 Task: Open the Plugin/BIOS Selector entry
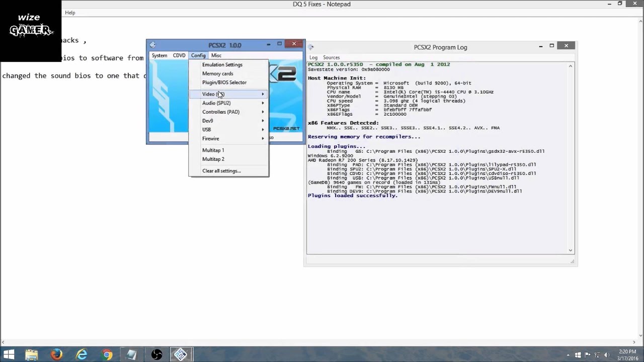(229, 82)
